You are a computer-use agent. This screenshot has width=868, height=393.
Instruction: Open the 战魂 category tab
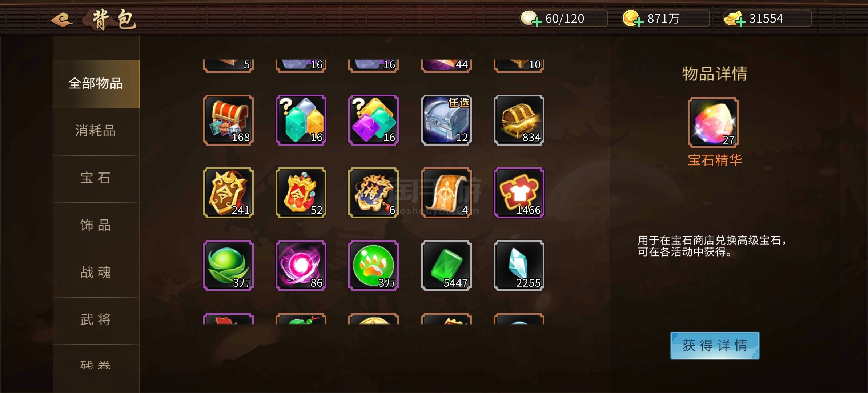[96, 273]
